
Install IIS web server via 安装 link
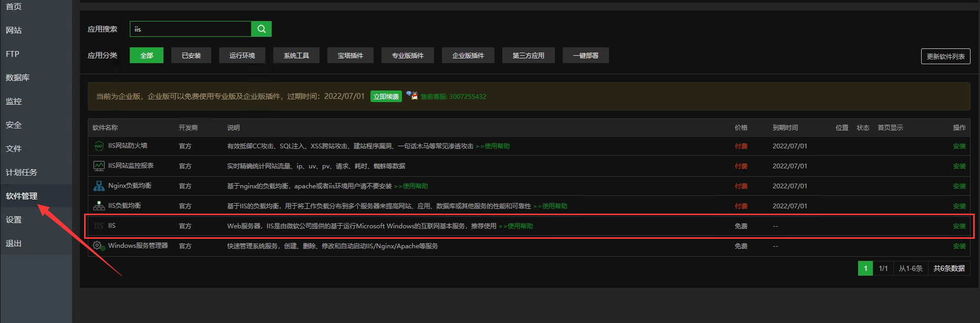coord(960,226)
